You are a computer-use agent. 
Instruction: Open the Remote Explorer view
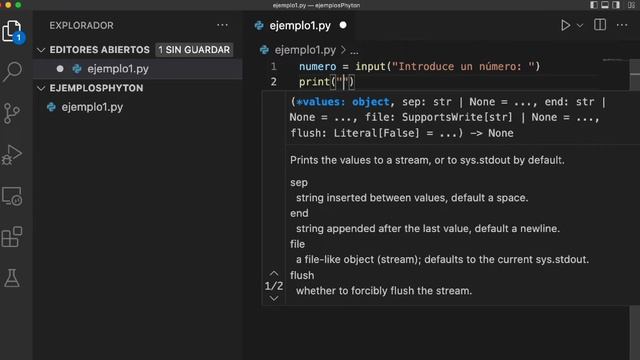[12, 196]
